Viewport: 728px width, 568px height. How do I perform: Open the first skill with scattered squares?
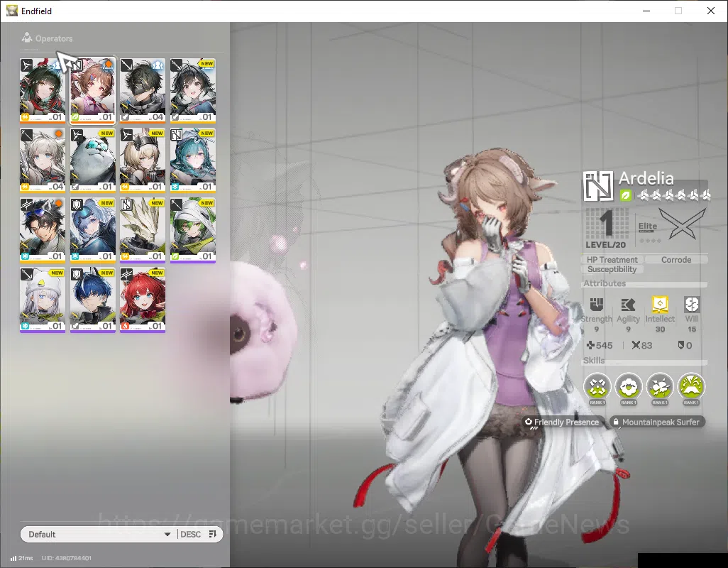(597, 386)
